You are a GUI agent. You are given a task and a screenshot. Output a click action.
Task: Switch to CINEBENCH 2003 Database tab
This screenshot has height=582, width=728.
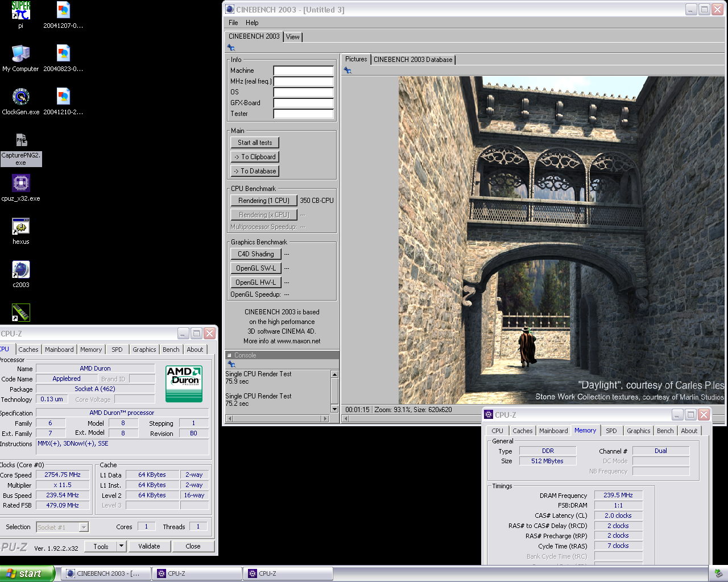(413, 60)
